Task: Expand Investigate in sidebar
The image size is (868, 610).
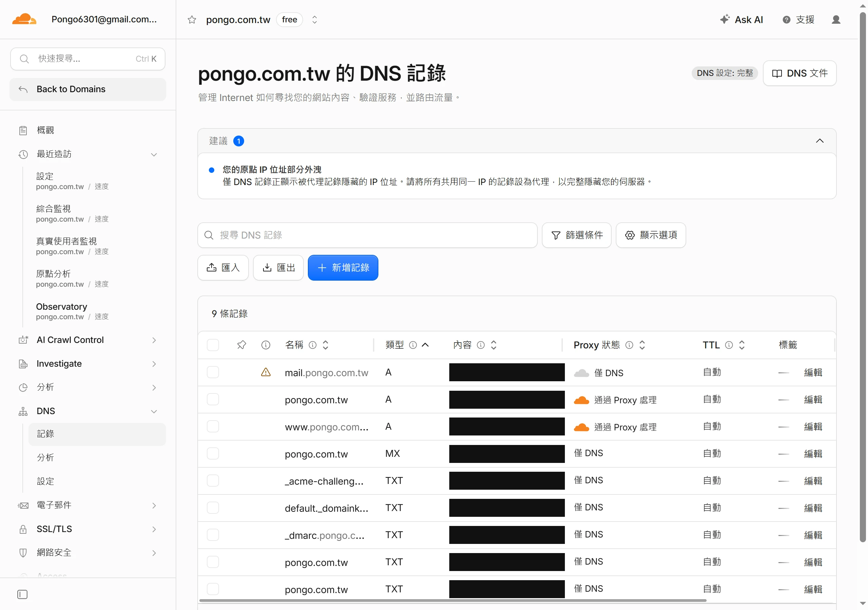Action: (154, 364)
